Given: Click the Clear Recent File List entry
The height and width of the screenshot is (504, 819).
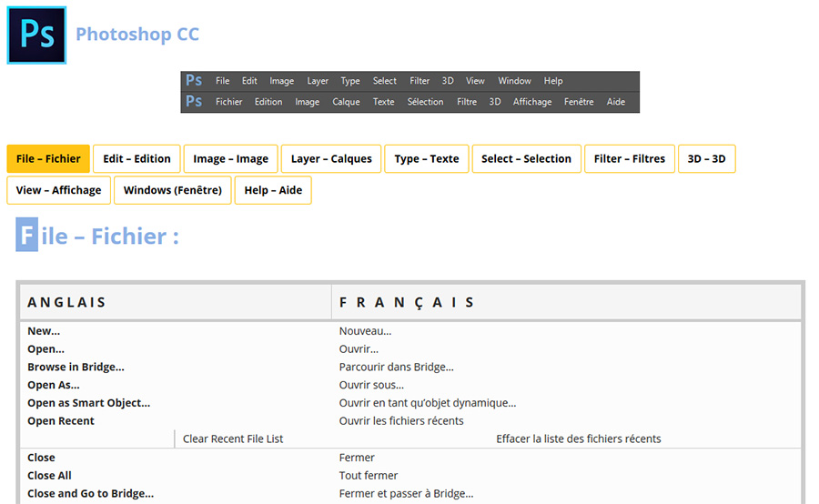Looking at the screenshot, I should [233, 438].
